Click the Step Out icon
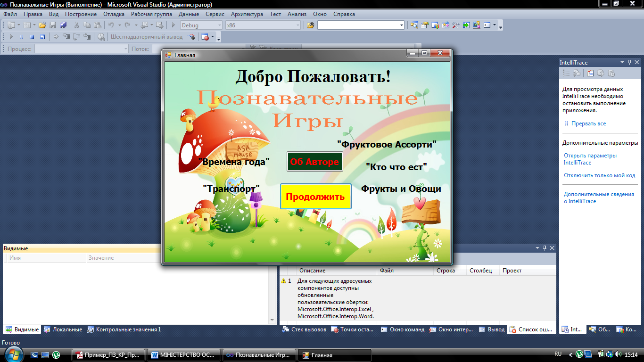This screenshot has width=644, height=362. (87, 36)
